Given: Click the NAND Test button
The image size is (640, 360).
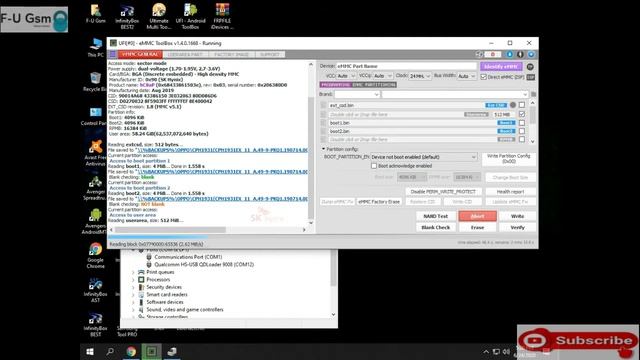Looking at the screenshot, I should coord(436,216).
